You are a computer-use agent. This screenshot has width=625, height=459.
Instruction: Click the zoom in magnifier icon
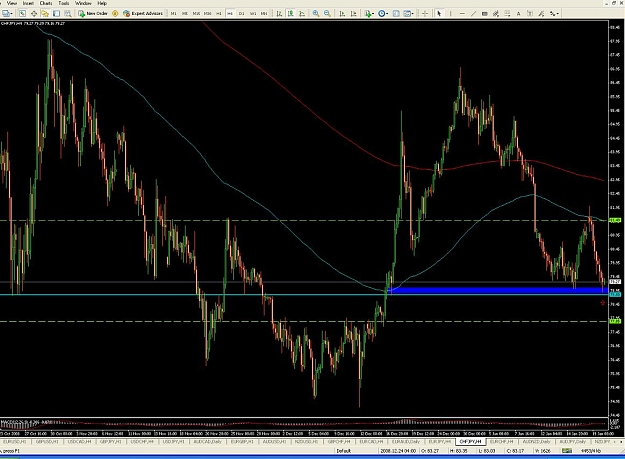[316, 14]
